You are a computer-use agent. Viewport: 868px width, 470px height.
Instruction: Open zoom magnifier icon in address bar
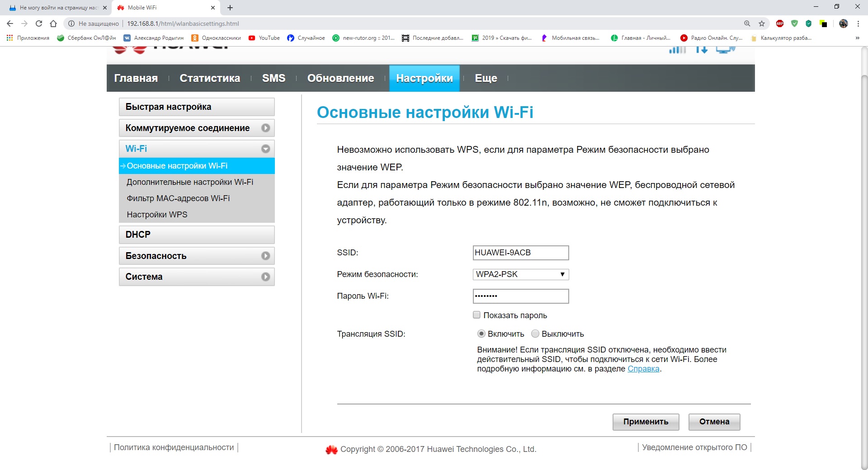tap(747, 23)
